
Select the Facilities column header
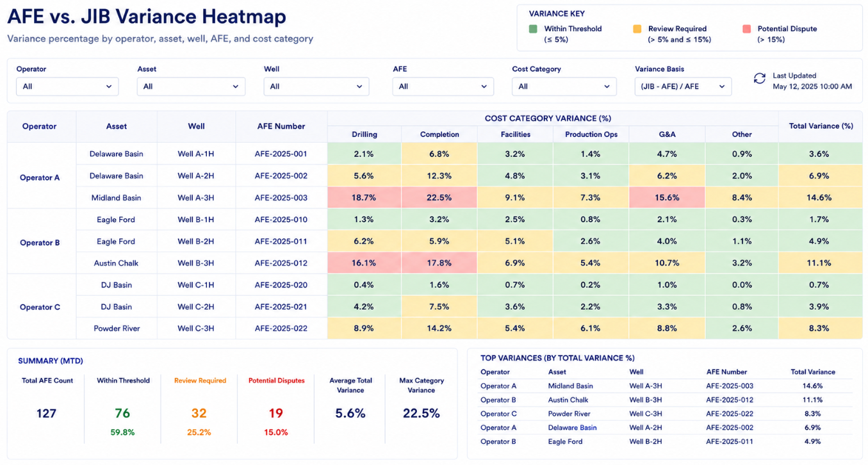515,135
